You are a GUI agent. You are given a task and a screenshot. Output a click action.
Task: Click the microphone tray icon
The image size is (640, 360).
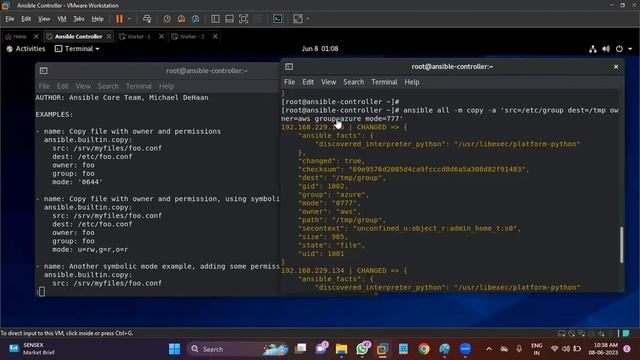pos(519,349)
